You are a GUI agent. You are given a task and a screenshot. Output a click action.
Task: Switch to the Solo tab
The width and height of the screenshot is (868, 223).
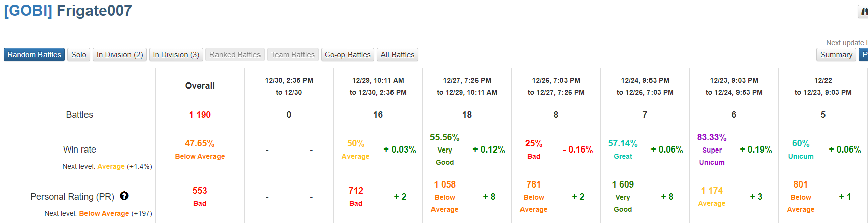pyautogui.click(x=78, y=55)
